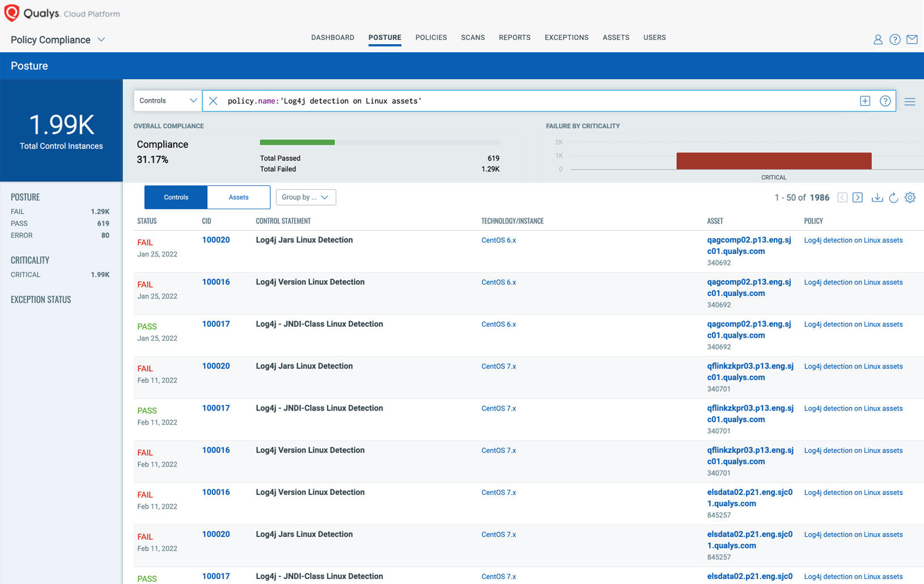Save the search using the plus icon
The image size is (924, 584).
pyautogui.click(x=865, y=100)
